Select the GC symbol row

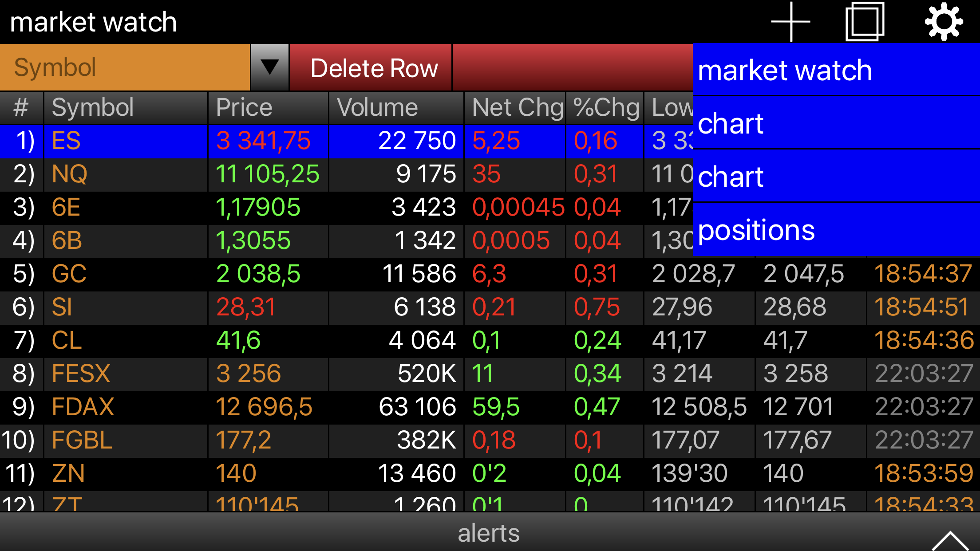click(69, 274)
